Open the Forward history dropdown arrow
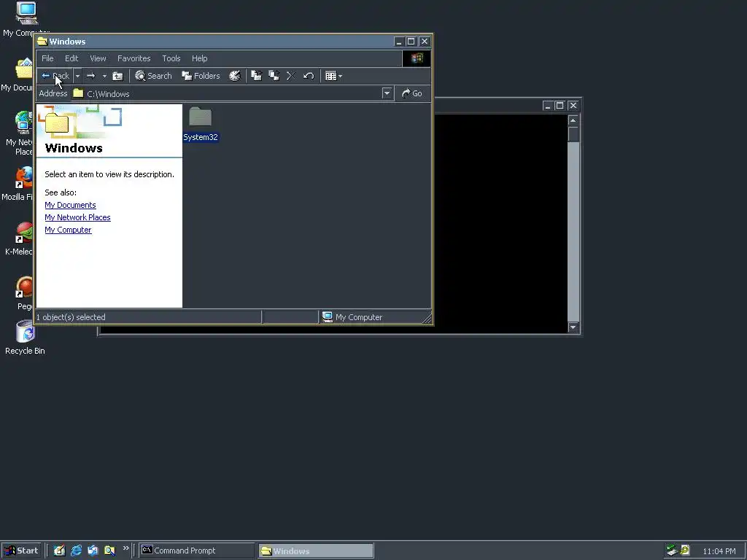The width and height of the screenshot is (747, 560). (104, 76)
